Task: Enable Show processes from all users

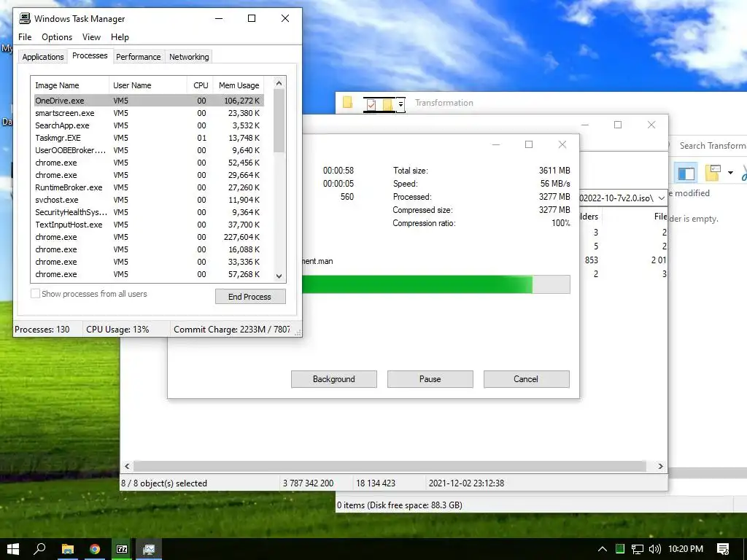Action: (35, 294)
